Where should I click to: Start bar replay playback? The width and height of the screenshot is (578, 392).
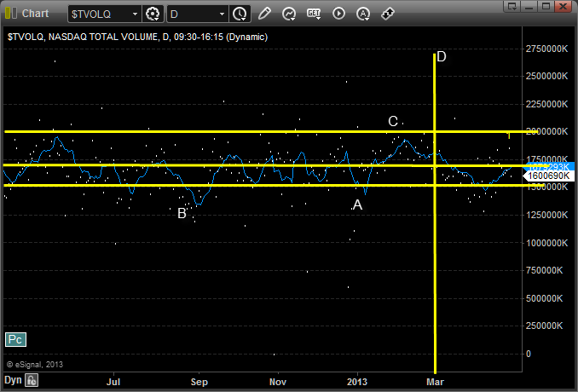[338, 14]
